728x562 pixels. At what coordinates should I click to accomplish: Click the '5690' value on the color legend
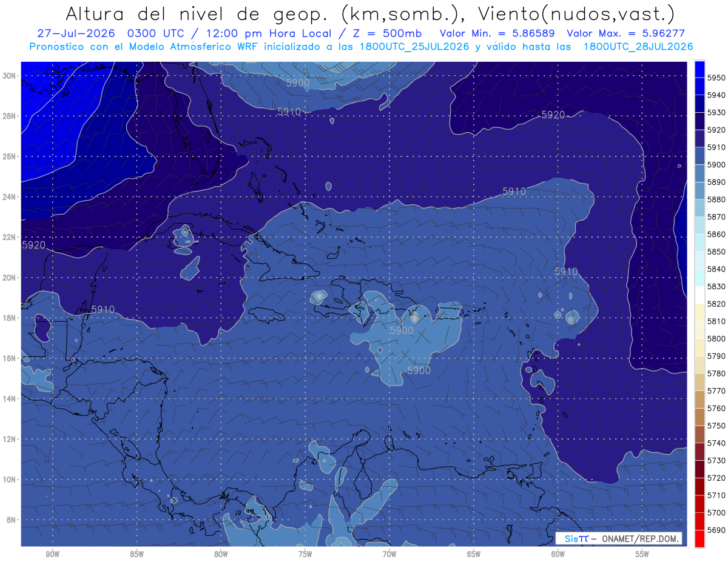pyautogui.click(x=716, y=530)
